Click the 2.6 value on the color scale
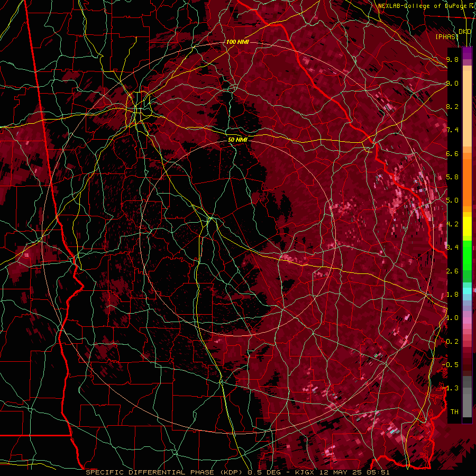The height and width of the screenshot is (476, 476). click(x=452, y=271)
